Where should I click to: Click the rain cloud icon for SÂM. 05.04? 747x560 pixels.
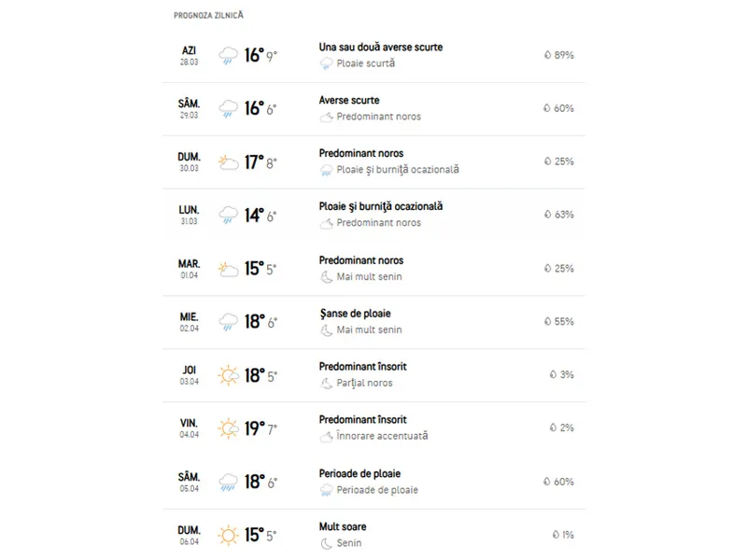coord(228,482)
